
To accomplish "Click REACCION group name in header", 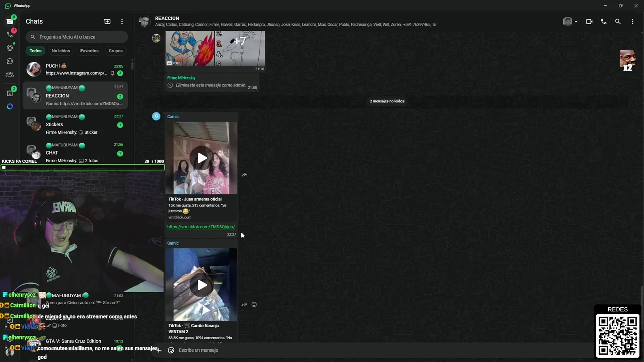I will [167, 18].
